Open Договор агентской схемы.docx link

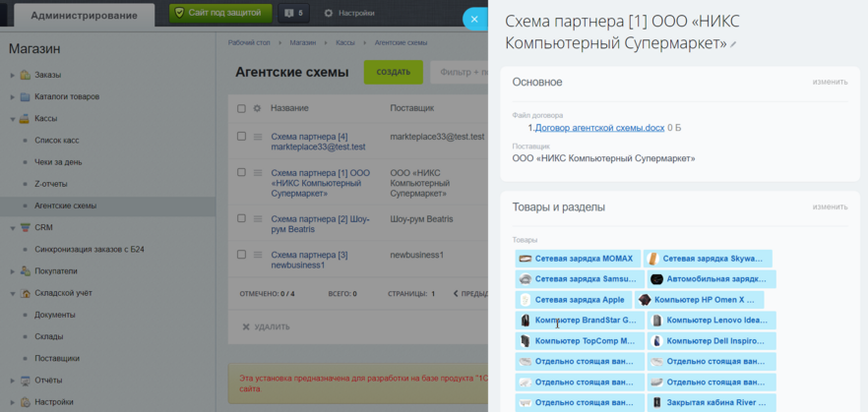pyautogui.click(x=599, y=128)
